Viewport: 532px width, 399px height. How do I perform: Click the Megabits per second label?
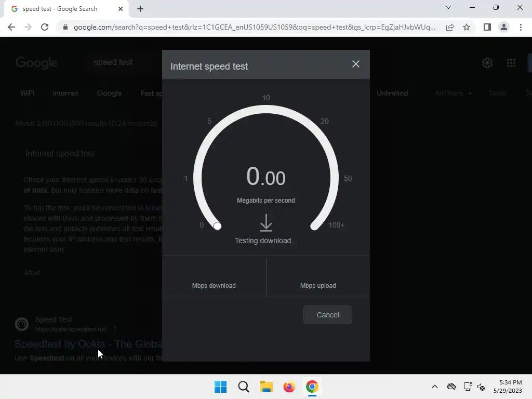pyautogui.click(x=265, y=201)
